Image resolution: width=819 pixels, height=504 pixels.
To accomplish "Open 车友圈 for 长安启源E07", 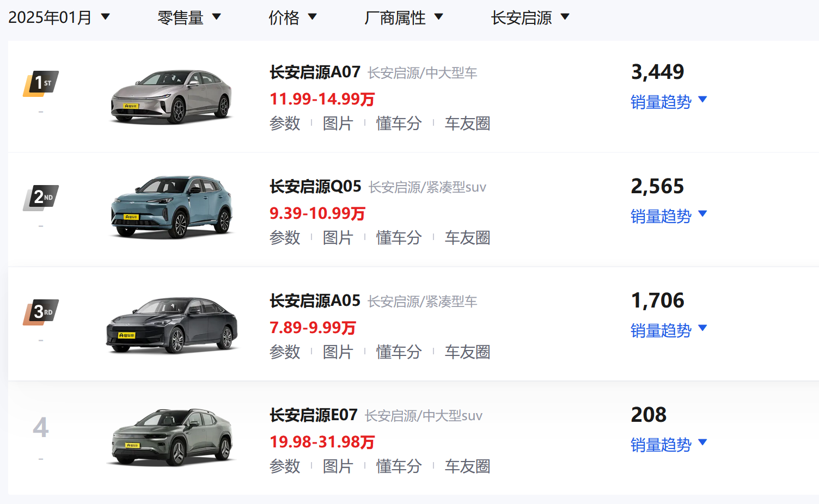I will tap(467, 466).
